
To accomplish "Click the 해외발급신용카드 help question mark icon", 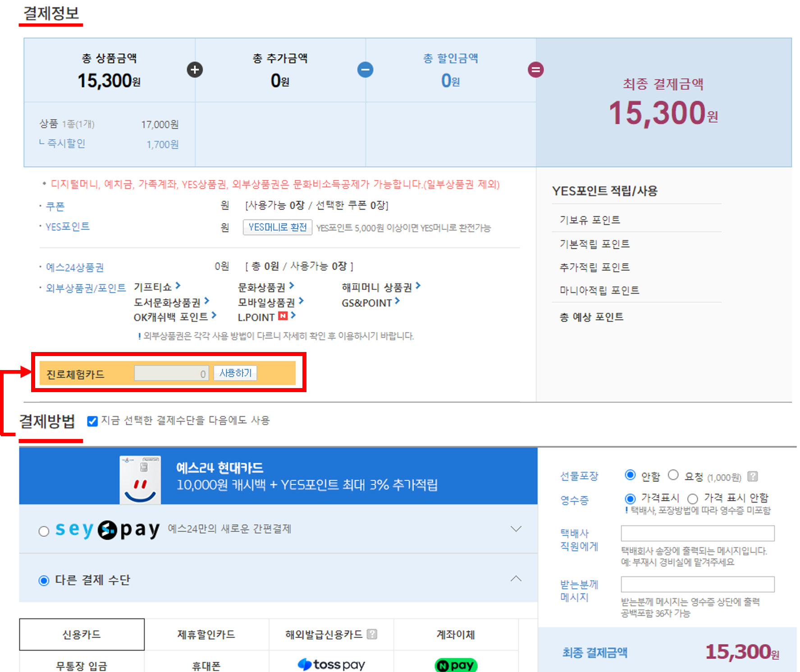I will [x=372, y=634].
